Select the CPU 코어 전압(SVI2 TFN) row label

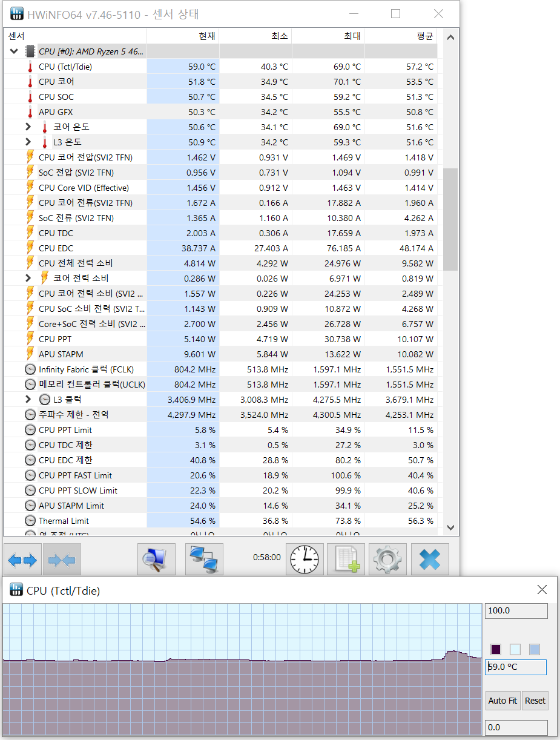click(x=85, y=157)
